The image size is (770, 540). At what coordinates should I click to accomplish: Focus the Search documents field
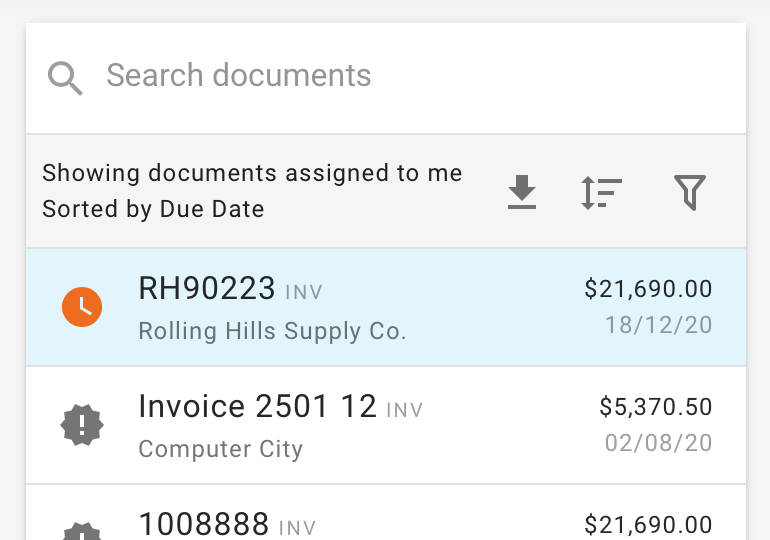[x=386, y=76]
